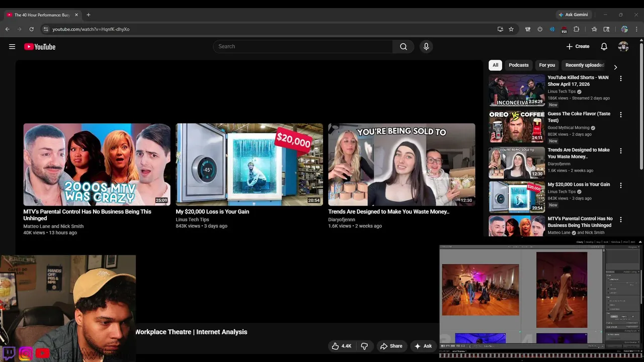
Task: Select the Recently uploaded filter chip
Action: tap(584, 65)
